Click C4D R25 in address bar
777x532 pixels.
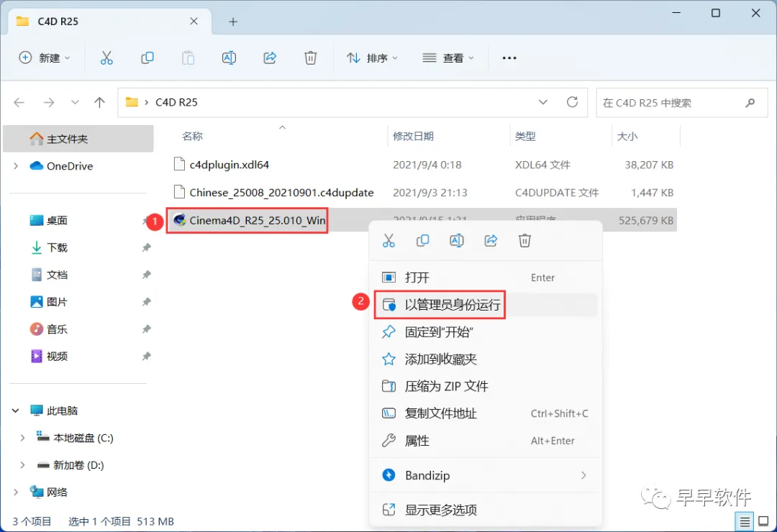click(176, 103)
